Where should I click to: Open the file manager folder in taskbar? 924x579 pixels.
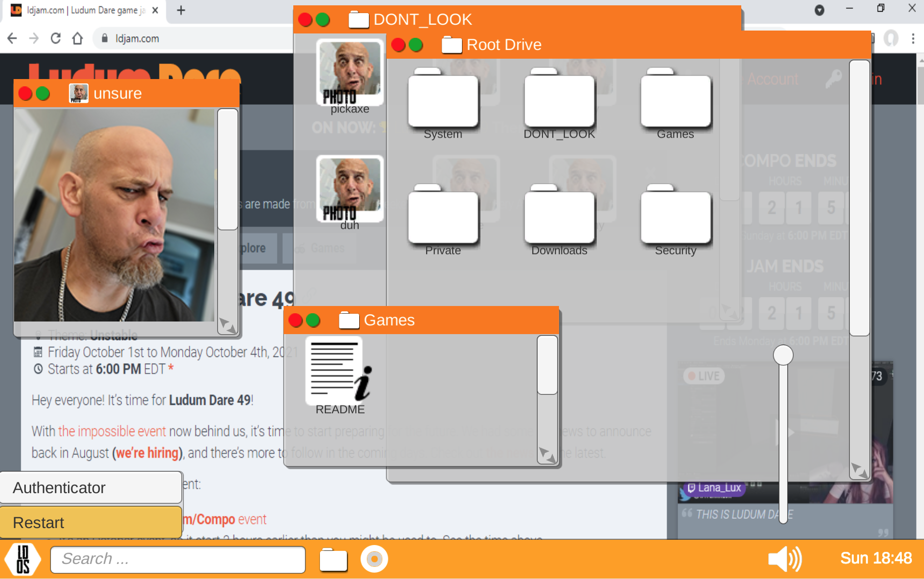(334, 560)
